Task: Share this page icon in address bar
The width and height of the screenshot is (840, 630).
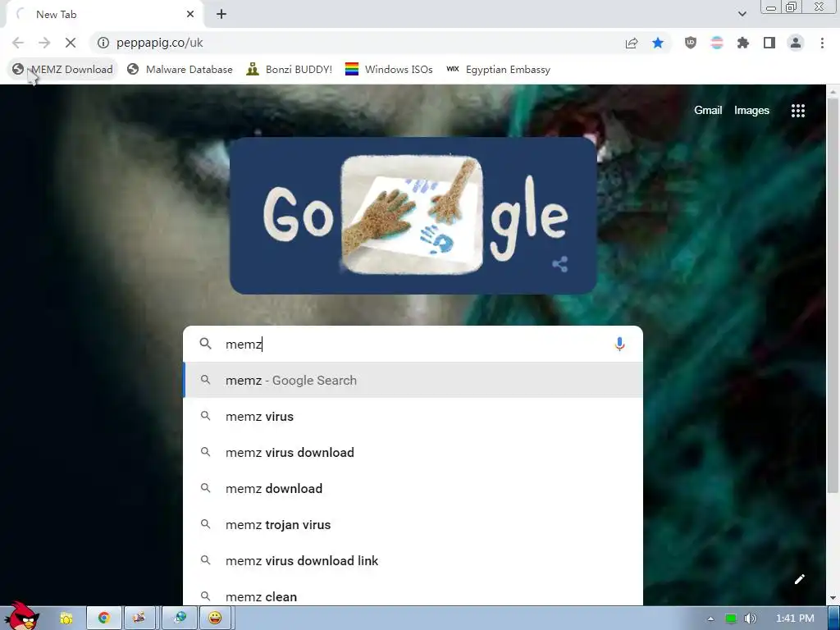Action: tap(632, 43)
